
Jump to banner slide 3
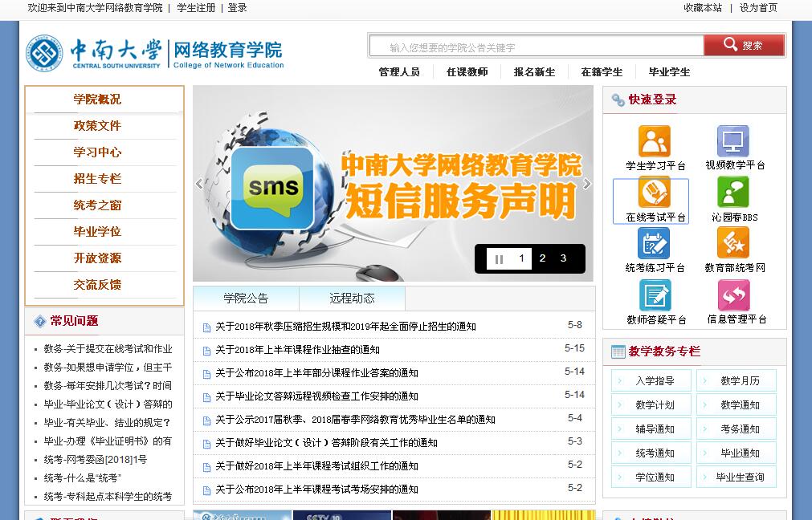pyautogui.click(x=563, y=258)
